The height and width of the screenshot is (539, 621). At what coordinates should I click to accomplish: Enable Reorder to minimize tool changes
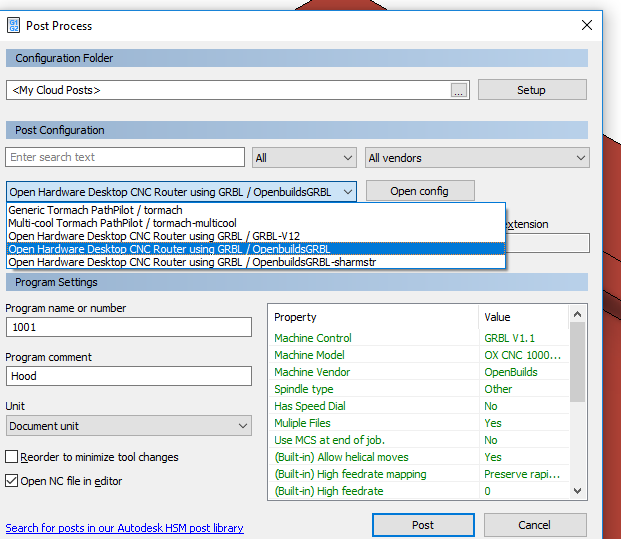click(x=12, y=457)
